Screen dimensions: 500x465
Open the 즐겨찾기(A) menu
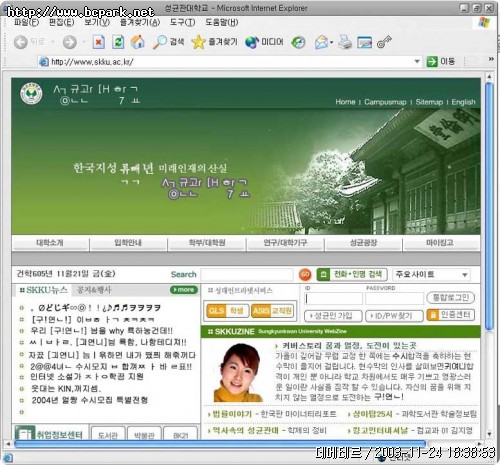pyautogui.click(x=140, y=22)
